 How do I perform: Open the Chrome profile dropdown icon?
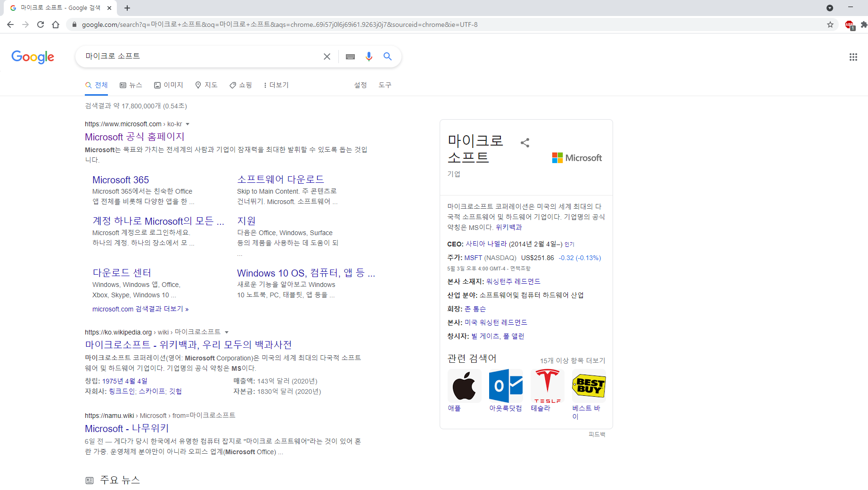pyautogui.click(x=830, y=8)
